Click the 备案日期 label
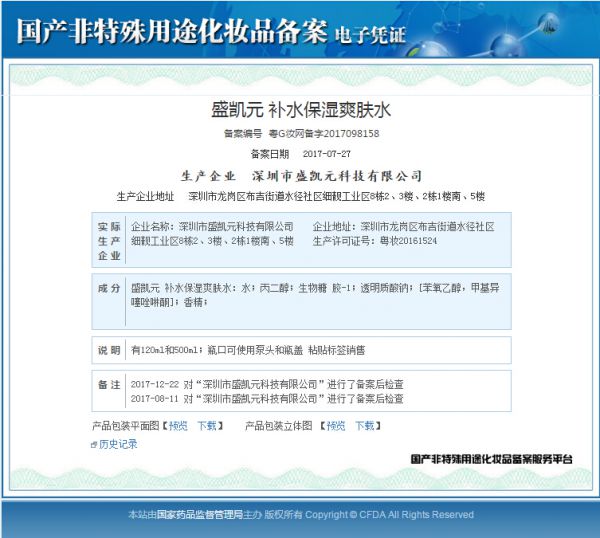This screenshot has height=538, width=600. tap(270, 154)
